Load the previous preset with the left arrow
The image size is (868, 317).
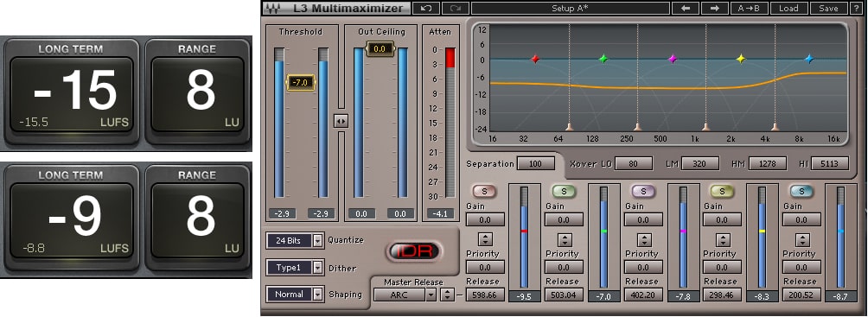click(x=686, y=9)
